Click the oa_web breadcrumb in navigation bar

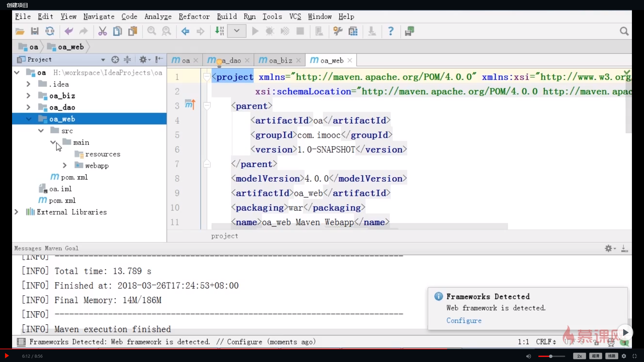tap(65, 47)
